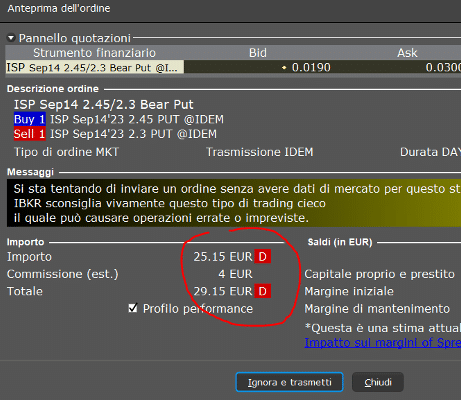The image size is (461, 400).
Task: Click the Ask value 0.0300
Action: click(443, 68)
